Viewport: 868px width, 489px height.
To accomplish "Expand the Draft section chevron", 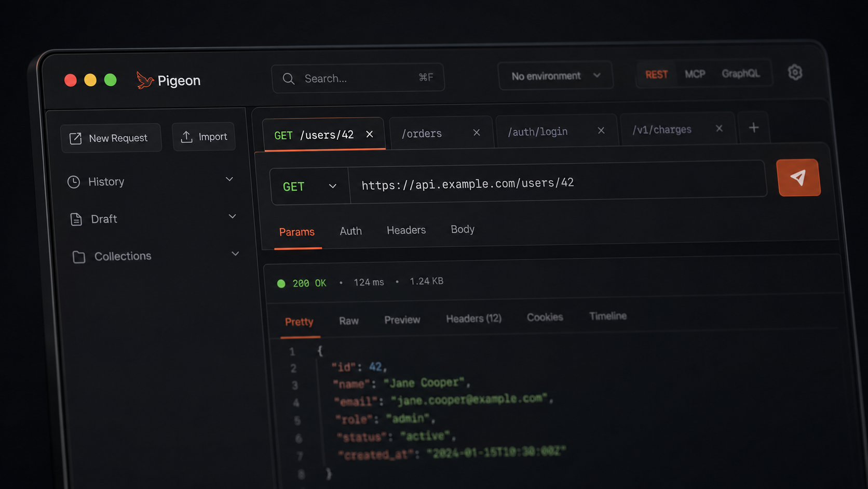I will 232,216.
